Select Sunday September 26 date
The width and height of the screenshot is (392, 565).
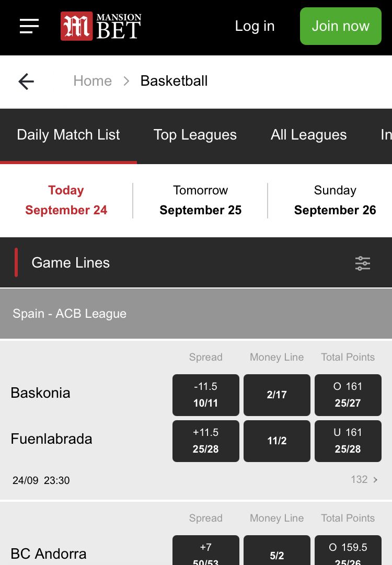tap(335, 200)
